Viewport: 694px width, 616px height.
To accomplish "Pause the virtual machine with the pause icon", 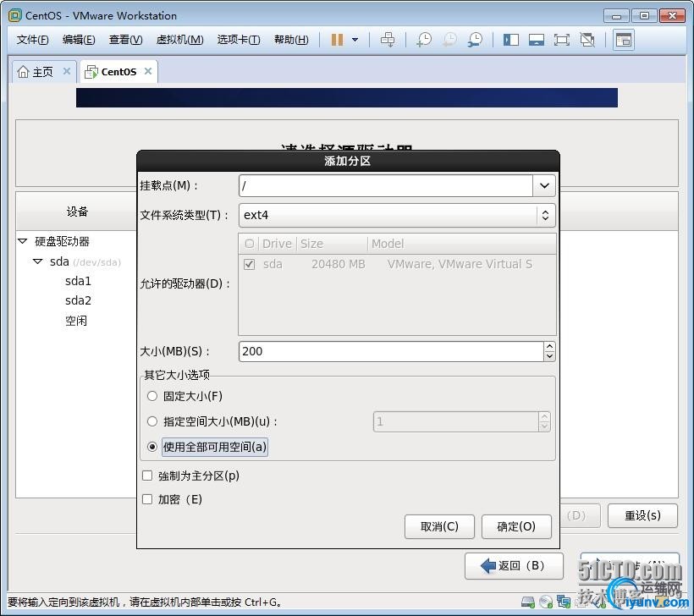I will pos(337,40).
